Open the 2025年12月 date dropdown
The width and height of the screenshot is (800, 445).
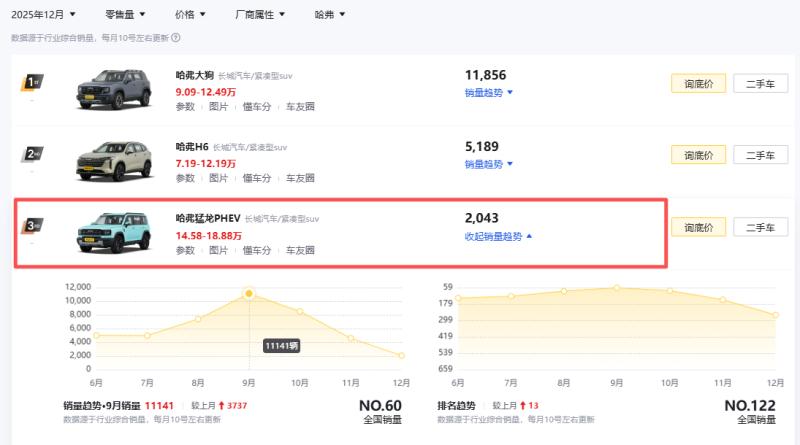pyautogui.click(x=43, y=14)
